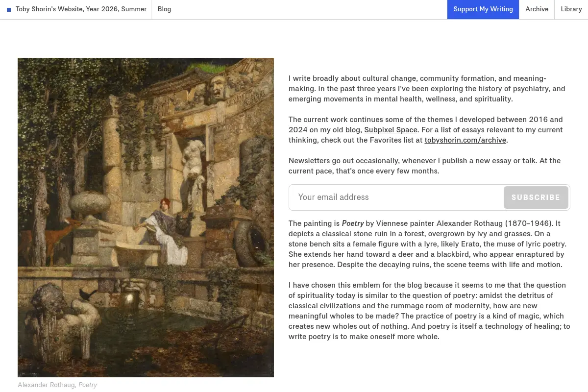Visit the tobyshorin.com/archive link
The width and height of the screenshot is (588, 392).
[465, 140]
